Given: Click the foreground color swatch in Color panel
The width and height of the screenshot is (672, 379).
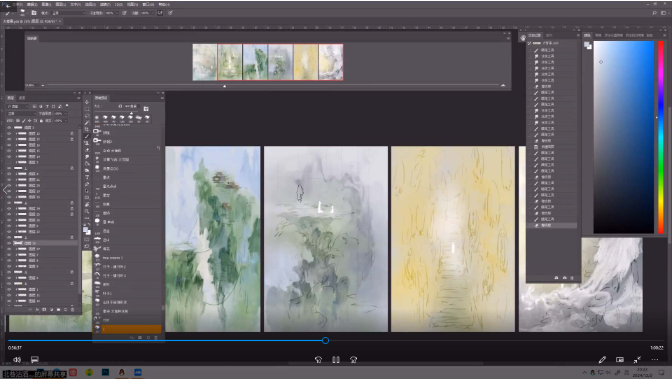Looking at the screenshot, I should pos(587,44).
